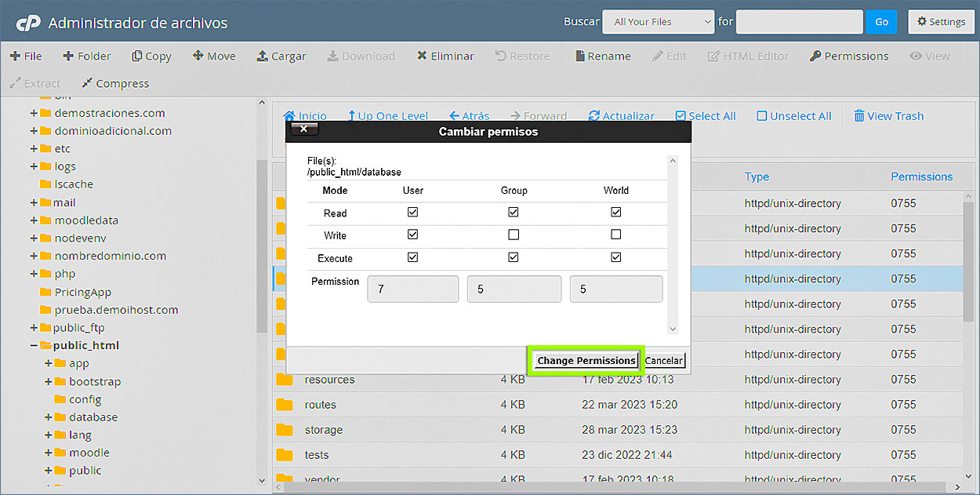Image resolution: width=980 pixels, height=495 pixels.
Task: Collapse the public_html tree folder
Action: click(34, 346)
